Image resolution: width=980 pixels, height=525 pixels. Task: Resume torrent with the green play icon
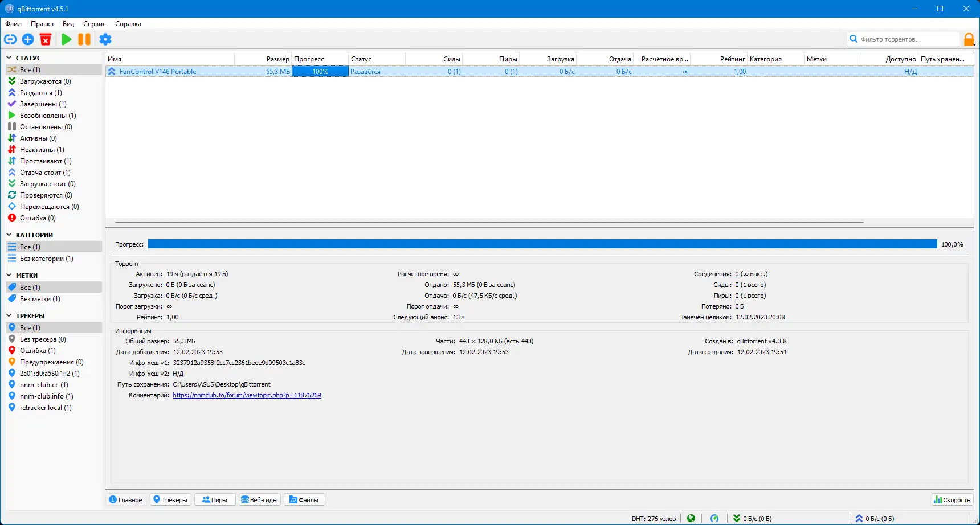click(67, 39)
